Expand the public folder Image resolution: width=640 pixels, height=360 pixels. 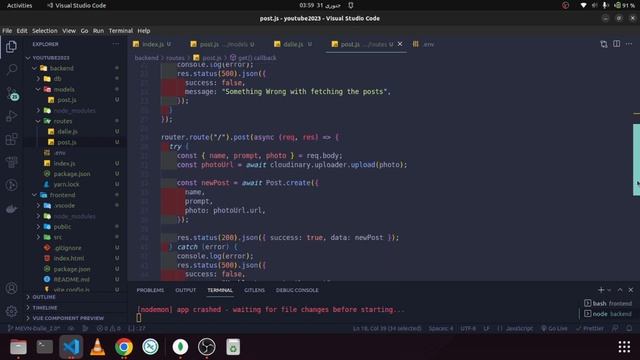coord(62,227)
